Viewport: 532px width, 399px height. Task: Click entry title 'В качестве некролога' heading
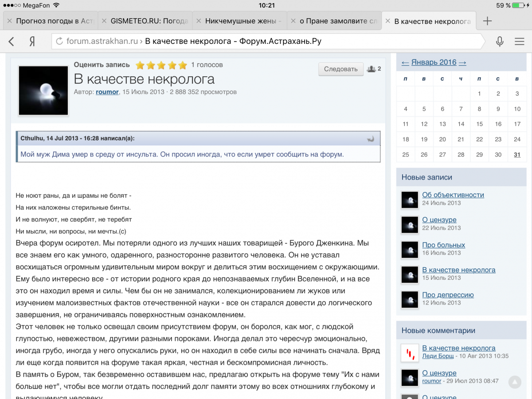tap(144, 79)
